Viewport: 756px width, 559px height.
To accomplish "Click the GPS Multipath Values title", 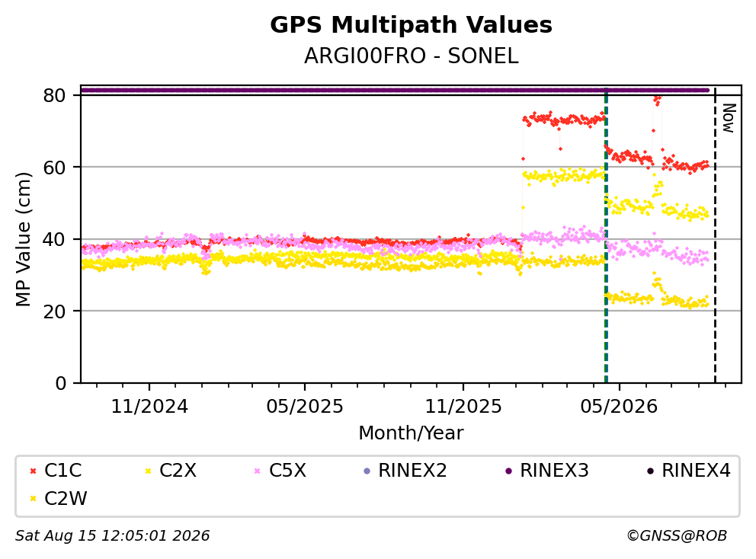I will coord(412,25).
